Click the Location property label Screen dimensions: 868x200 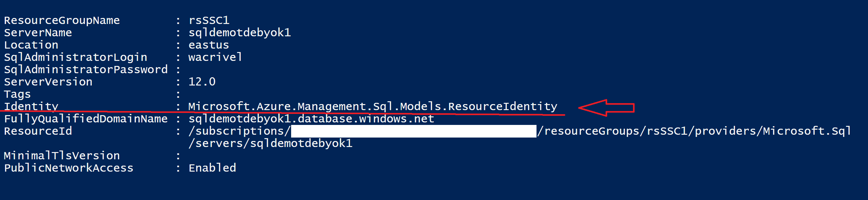pyautogui.click(x=31, y=45)
